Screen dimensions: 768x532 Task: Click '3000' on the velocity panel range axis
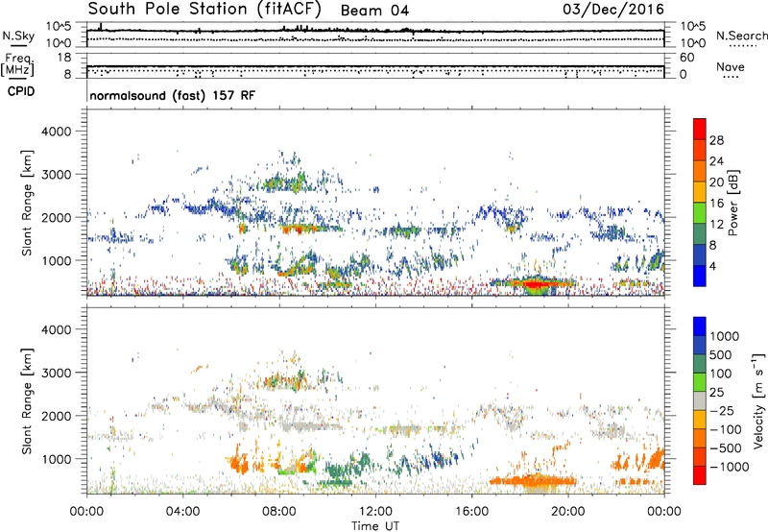tap(57, 373)
